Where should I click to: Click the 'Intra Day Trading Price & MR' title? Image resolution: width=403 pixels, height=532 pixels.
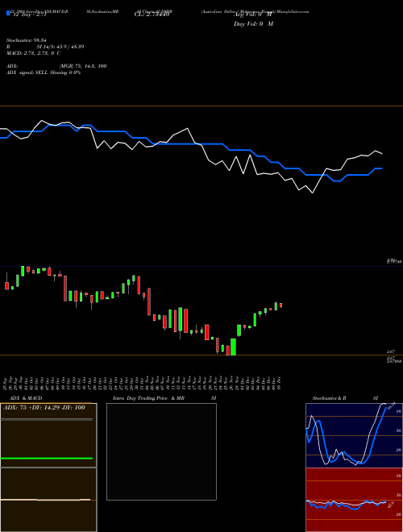(149, 398)
